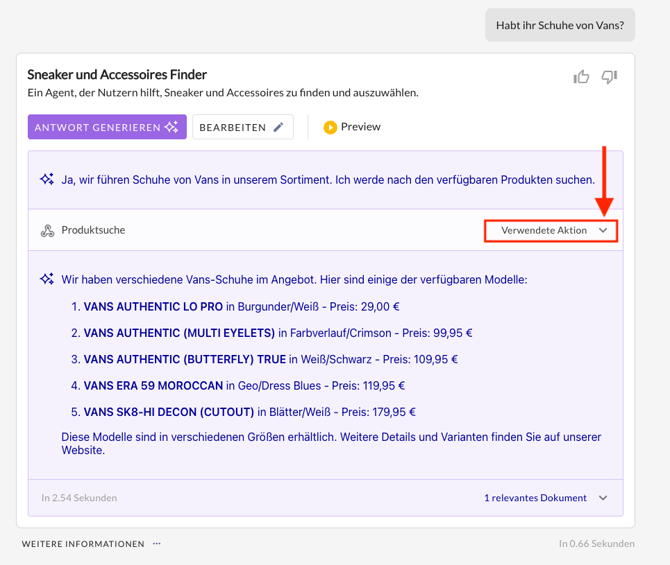Click the yellow Preview play icon
The height and width of the screenshot is (565, 670).
click(x=330, y=127)
